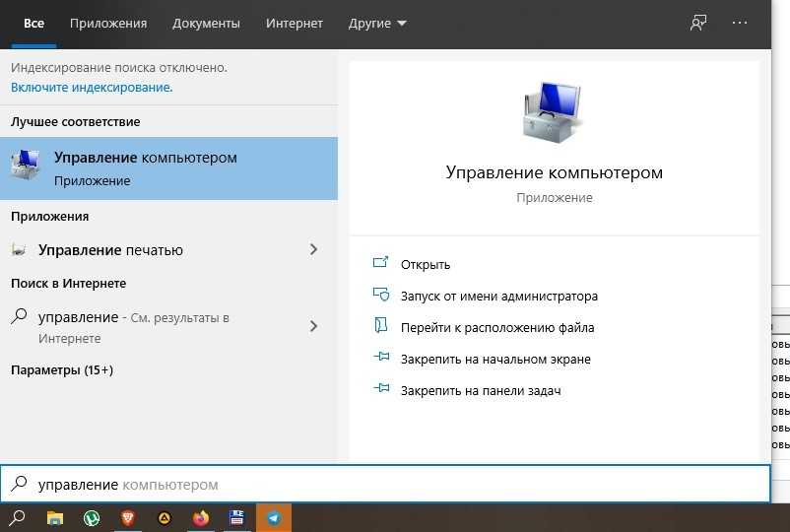Image resolution: width=790 pixels, height=532 pixels.
Task: Switch to the Документы tab
Action: [x=206, y=24]
